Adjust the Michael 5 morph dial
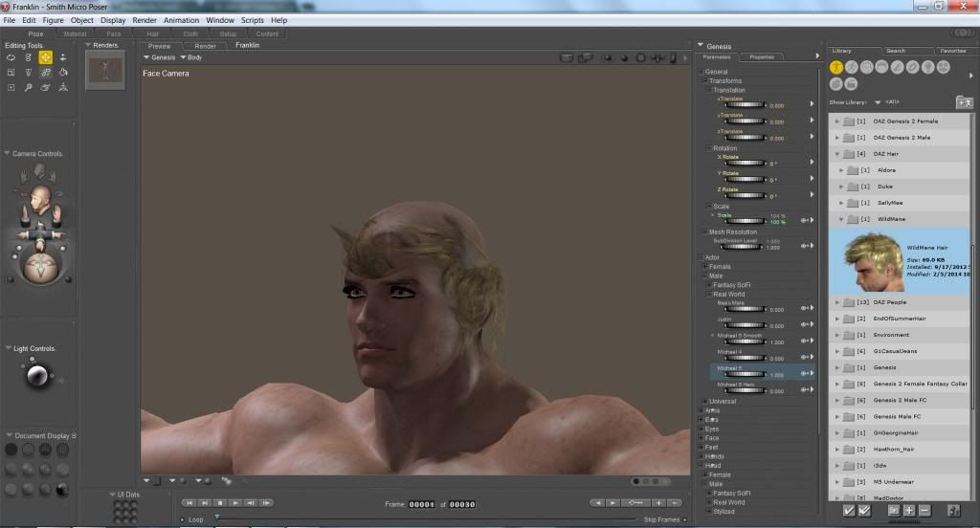The height and width of the screenshot is (528, 980). pyautogui.click(x=744, y=374)
